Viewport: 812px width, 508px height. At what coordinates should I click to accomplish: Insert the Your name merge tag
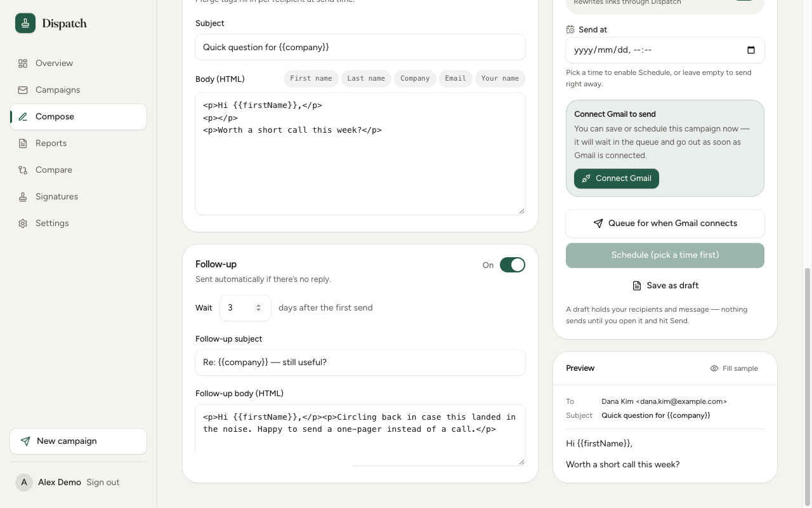tap(500, 79)
